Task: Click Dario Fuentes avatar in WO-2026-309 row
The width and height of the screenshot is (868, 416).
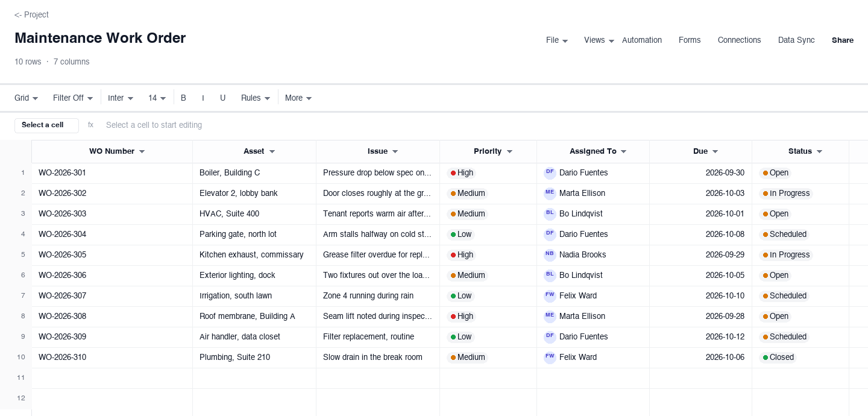Action: coord(550,336)
